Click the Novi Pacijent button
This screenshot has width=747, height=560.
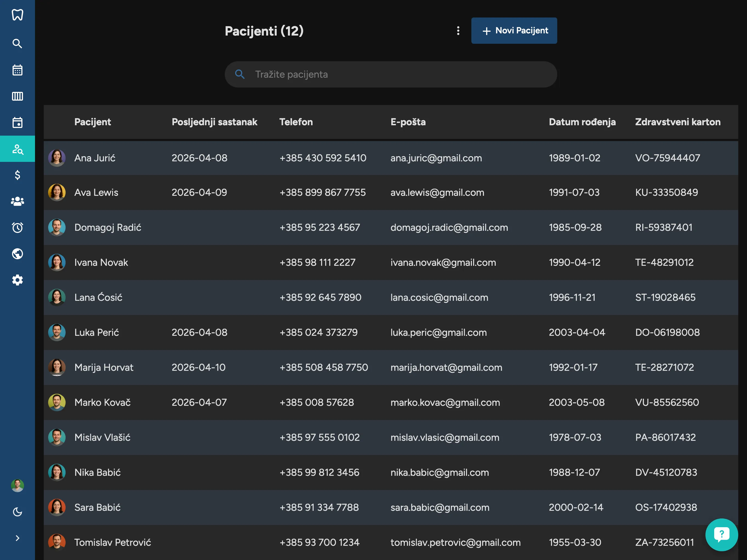514,31
